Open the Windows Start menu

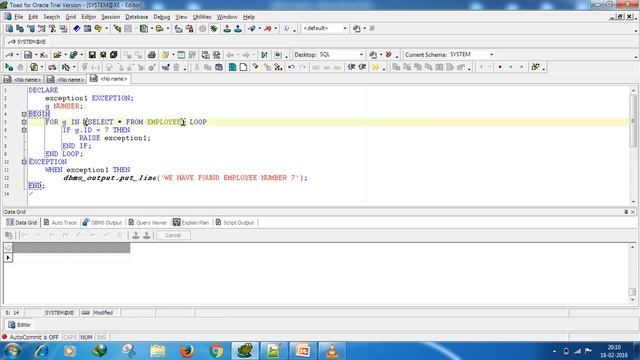tap(12, 351)
